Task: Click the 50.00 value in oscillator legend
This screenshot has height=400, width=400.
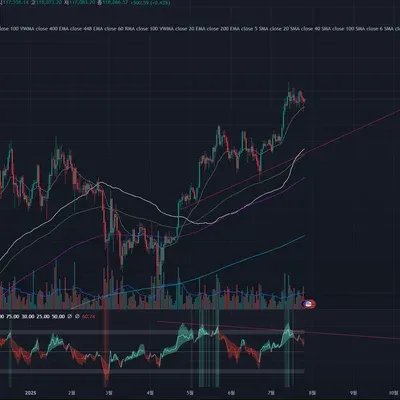Action: click(58, 316)
